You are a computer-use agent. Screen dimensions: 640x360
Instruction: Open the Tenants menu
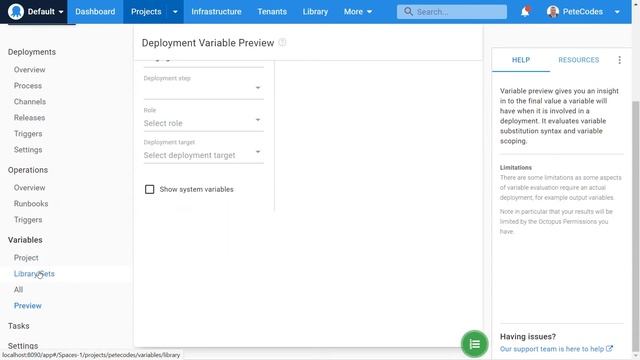pos(272,11)
